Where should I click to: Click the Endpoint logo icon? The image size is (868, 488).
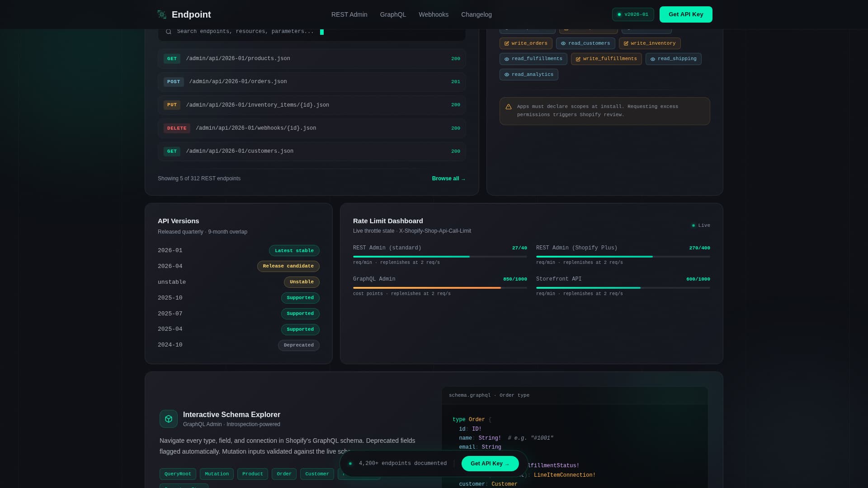[161, 14]
